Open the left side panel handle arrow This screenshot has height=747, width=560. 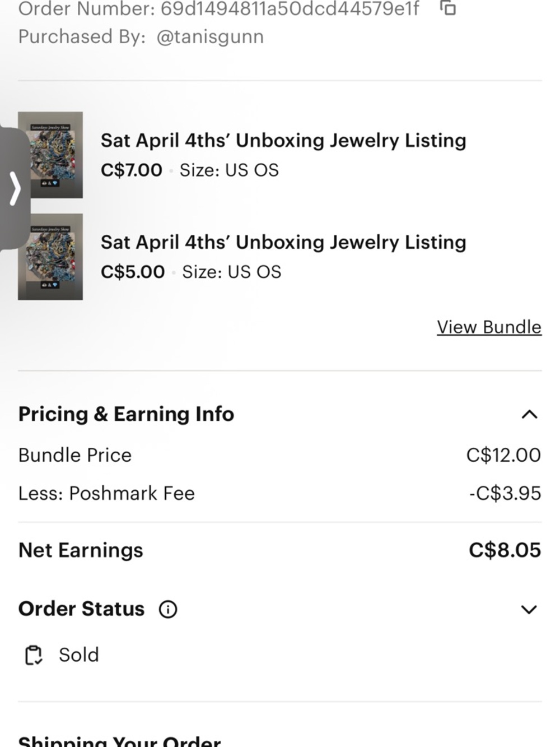[x=15, y=189]
